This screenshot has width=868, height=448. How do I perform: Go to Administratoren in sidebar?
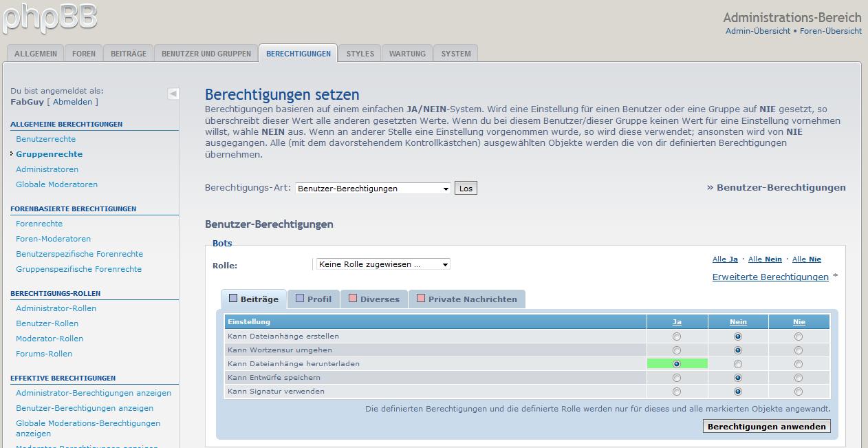pos(47,169)
